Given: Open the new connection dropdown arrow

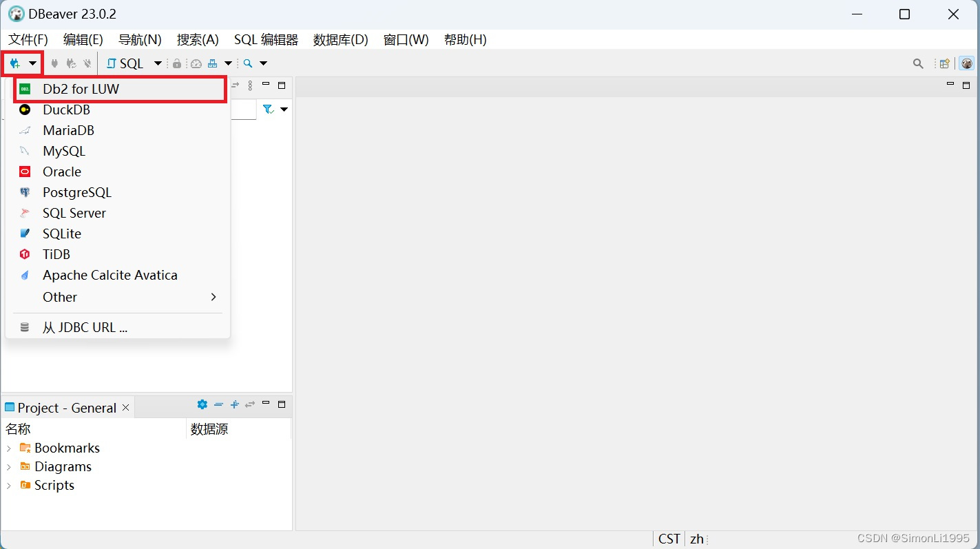Looking at the screenshot, I should [x=32, y=63].
